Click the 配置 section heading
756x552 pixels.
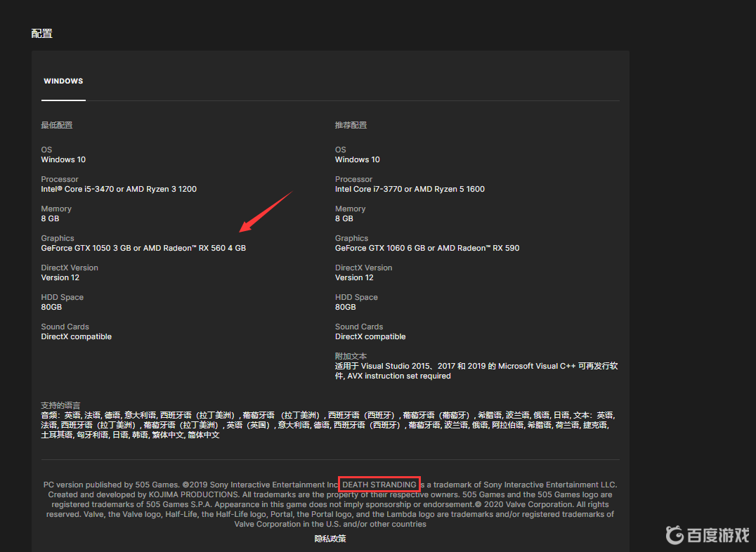[x=41, y=33]
